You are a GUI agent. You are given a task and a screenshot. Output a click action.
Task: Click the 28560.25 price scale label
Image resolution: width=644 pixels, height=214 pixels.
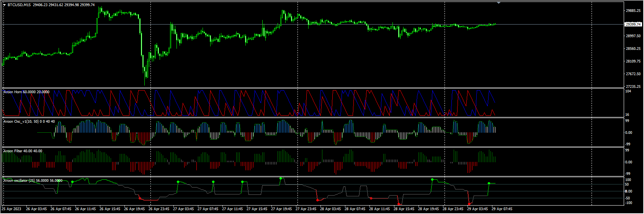(633, 49)
